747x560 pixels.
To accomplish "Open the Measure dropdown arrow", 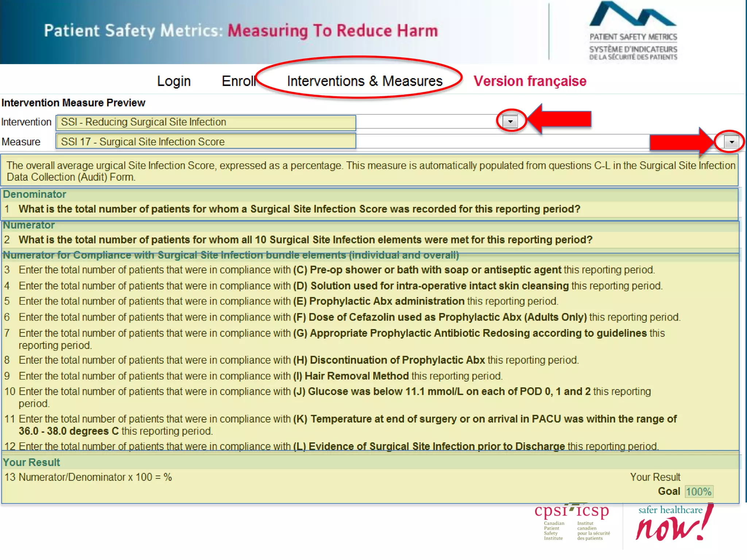I will pyautogui.click(x=731, y=142).
